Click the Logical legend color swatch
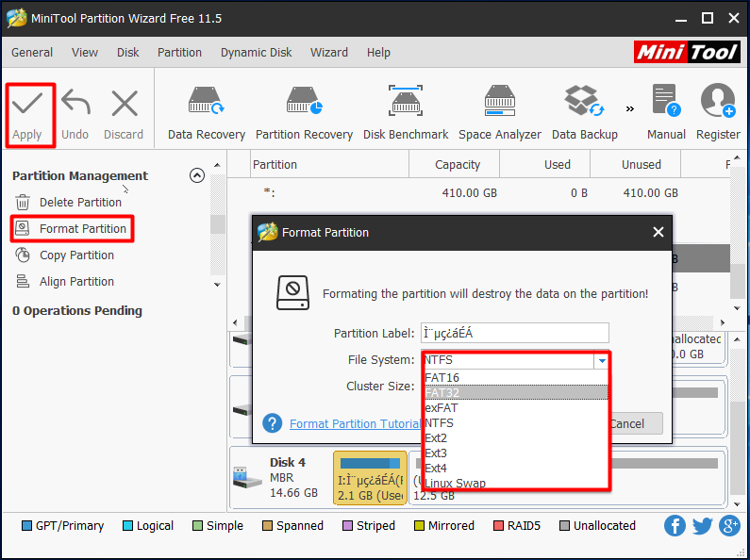 [x=127, y=526]
